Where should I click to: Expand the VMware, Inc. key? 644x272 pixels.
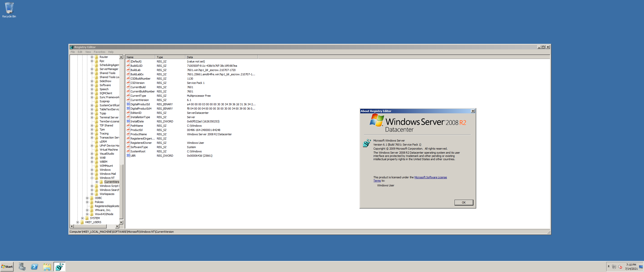[87, 210]
